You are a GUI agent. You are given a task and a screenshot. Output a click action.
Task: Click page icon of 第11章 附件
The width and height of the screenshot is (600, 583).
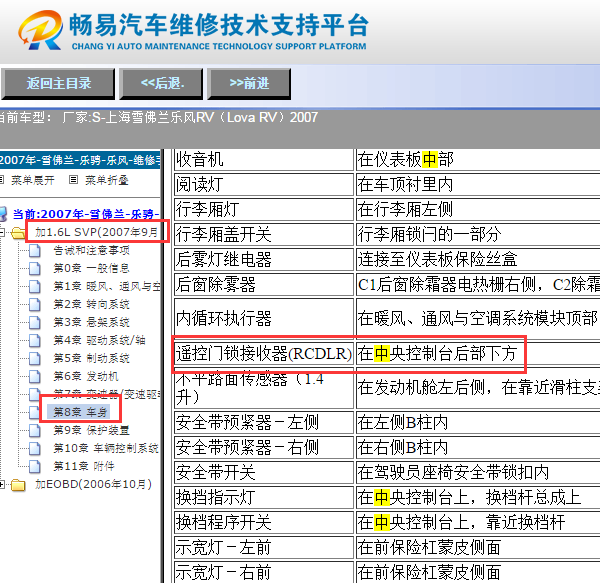35,466
